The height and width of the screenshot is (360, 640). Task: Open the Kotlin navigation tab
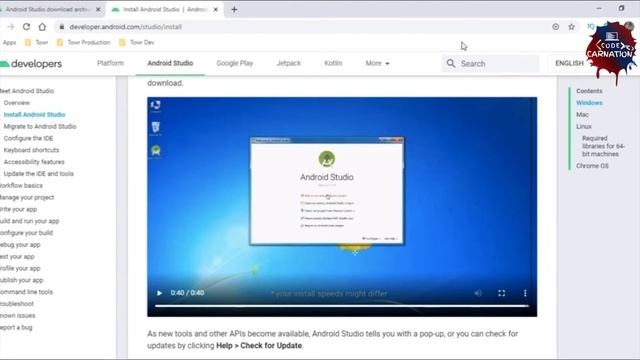333,63
